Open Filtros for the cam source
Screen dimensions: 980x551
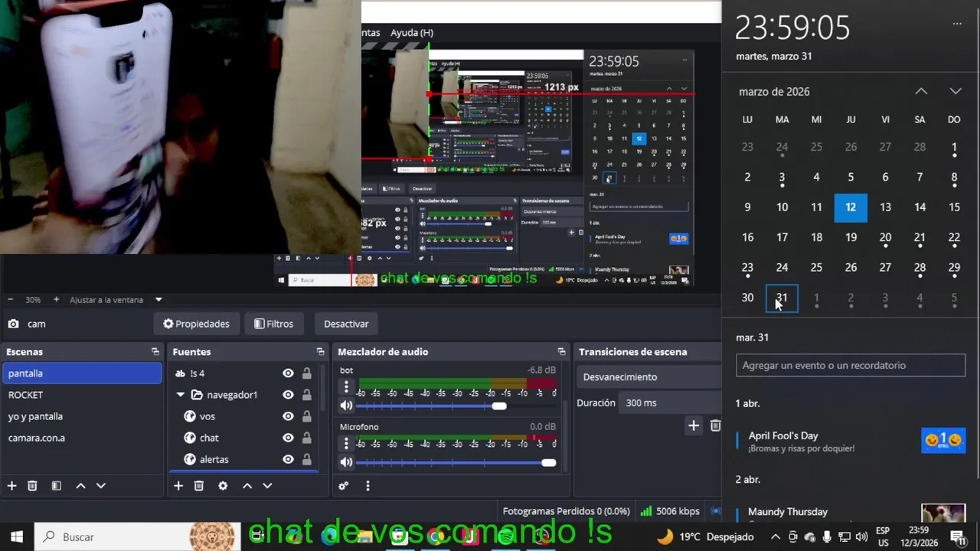[x=273, y=324]
